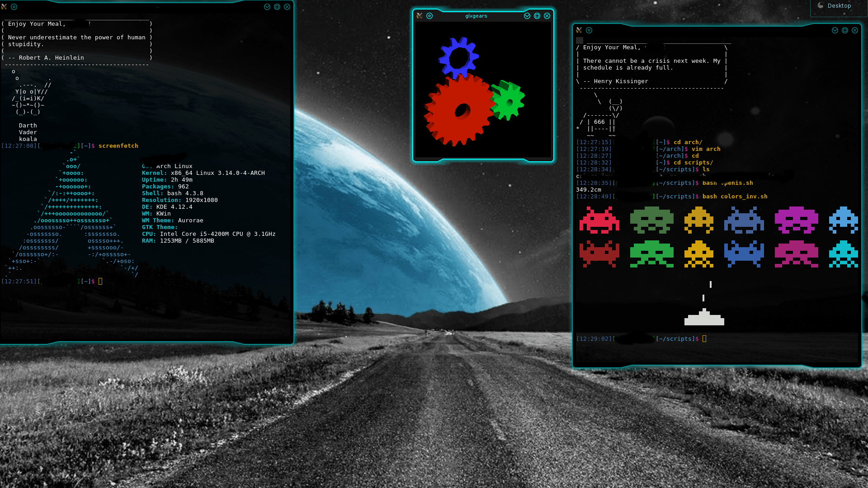Viewport: 868px width, 488px height.
Task: Minimize the right scripts terminal window
Action: 835,30
